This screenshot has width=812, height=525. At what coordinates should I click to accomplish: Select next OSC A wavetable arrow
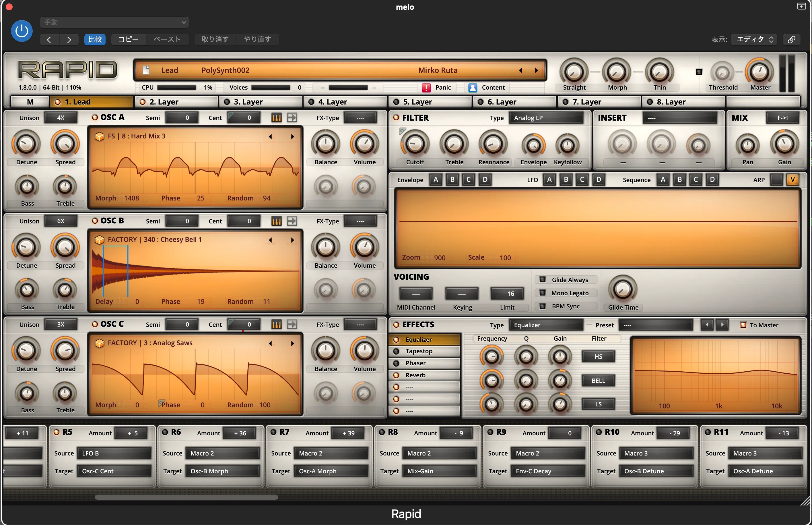tap(292, 137)
